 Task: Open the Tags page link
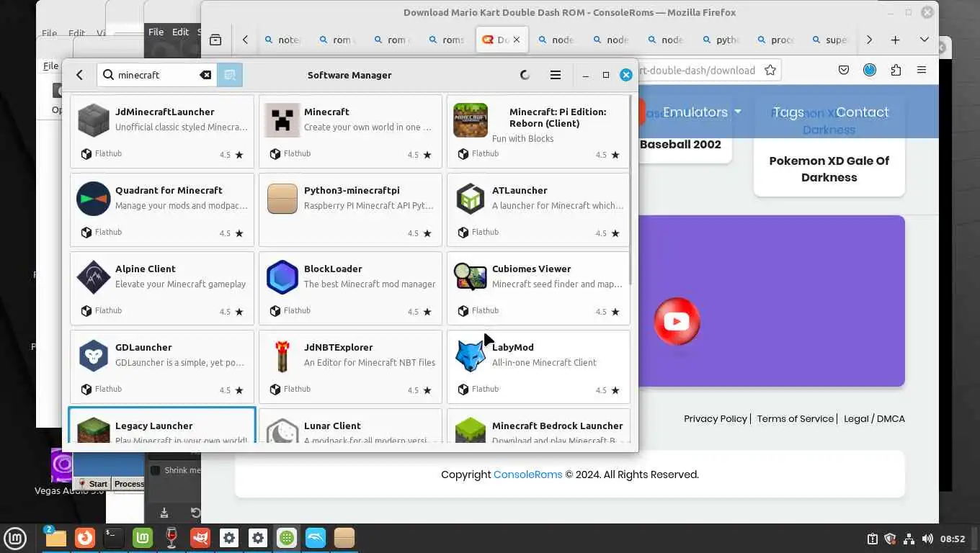click(788, 112)
